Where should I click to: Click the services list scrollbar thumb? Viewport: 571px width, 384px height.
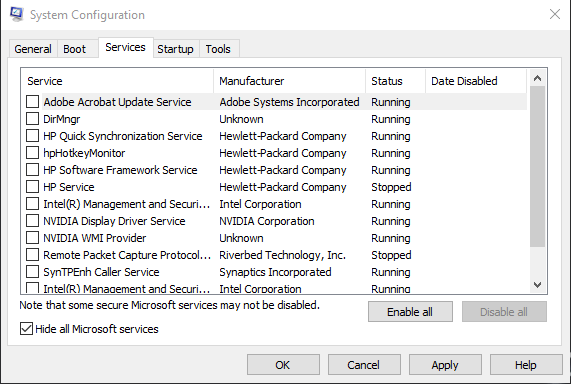click(x=537, y=166)
